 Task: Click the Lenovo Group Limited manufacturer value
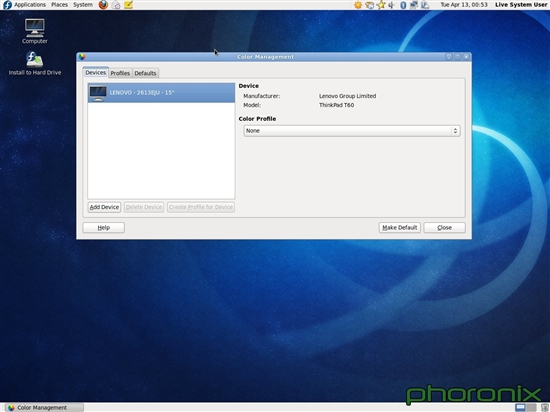347,96
